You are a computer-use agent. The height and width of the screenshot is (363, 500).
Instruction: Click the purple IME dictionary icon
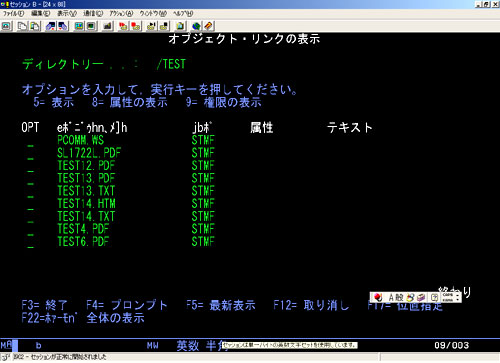click(421, 297)
